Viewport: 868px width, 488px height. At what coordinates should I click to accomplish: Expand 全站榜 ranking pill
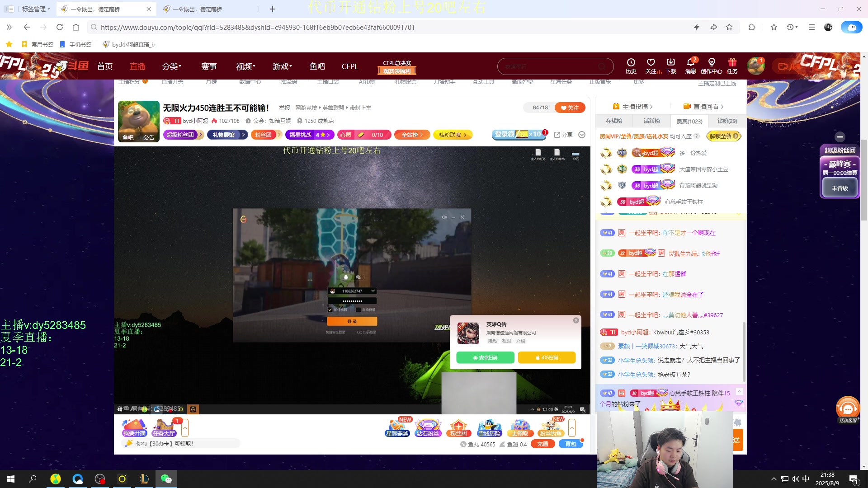coord(412,135)
